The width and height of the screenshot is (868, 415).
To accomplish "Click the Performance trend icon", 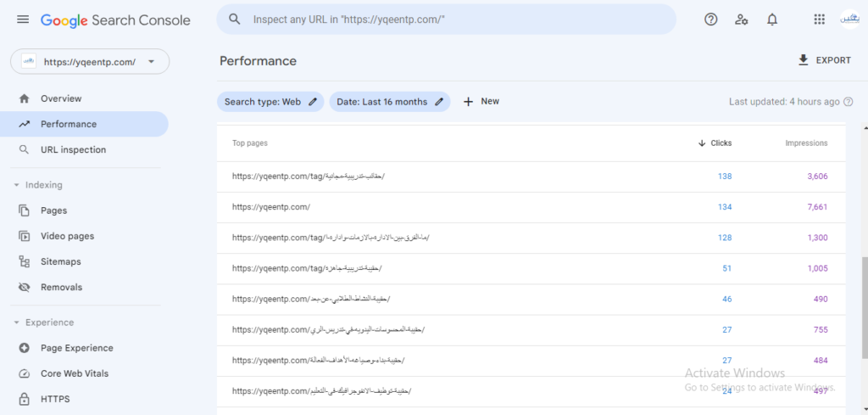I will (24, 124).
